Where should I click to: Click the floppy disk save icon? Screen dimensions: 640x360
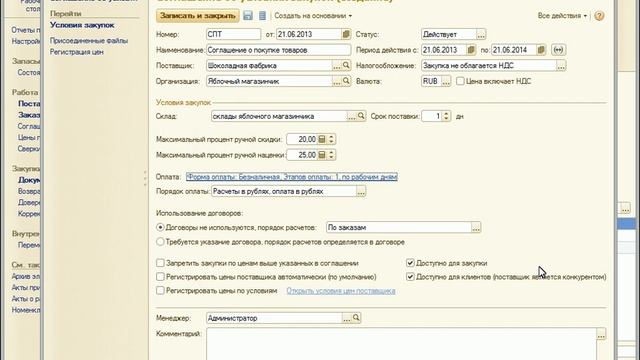click(x=248, y=16)
